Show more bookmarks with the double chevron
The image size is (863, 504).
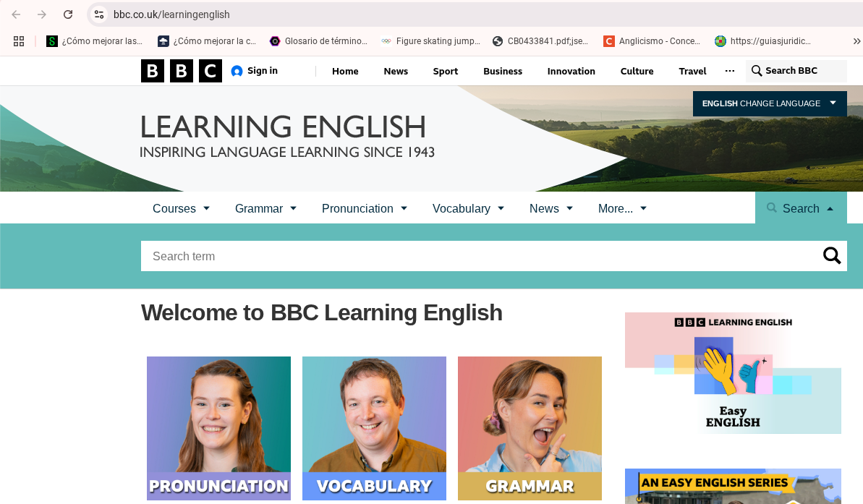(x=856, y=41)
